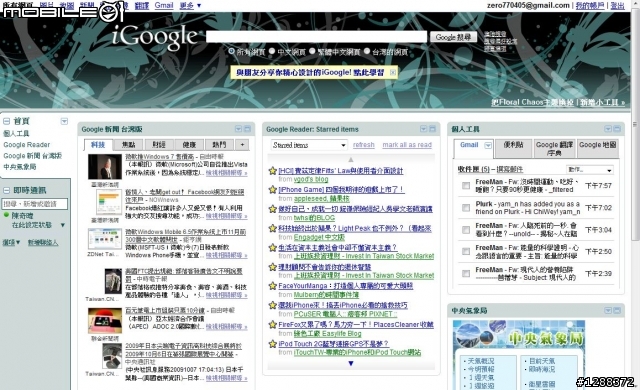Collapse the 即時通訊 chat section
The width and height of the screenshot is (640, 390).
point(7,191)
